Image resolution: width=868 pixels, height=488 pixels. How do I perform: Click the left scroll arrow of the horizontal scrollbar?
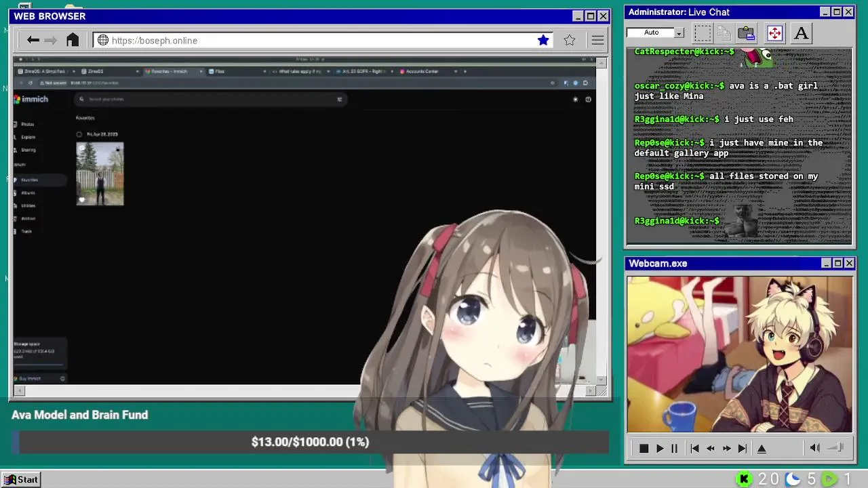coord(19,390)
